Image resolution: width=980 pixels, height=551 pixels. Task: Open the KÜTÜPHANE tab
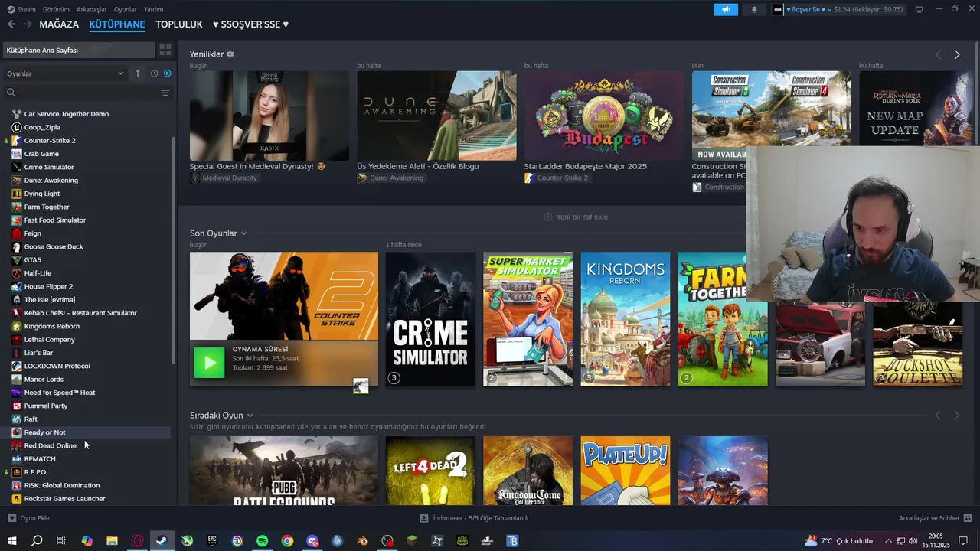coord(117,24)
